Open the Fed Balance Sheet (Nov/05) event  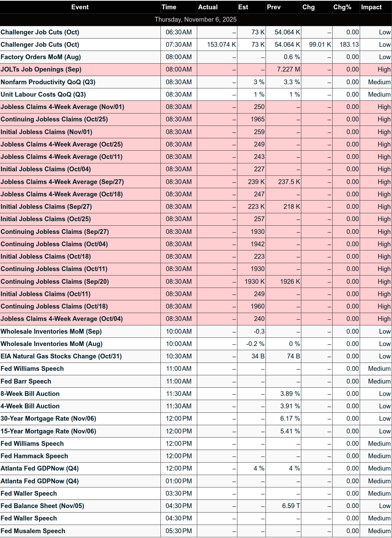pyautogui.click(x=42, y=506)
